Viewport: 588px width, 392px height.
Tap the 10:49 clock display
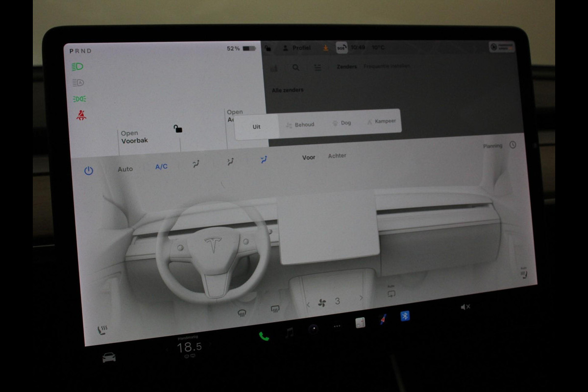pyautogui.click(x=358, y=48)
